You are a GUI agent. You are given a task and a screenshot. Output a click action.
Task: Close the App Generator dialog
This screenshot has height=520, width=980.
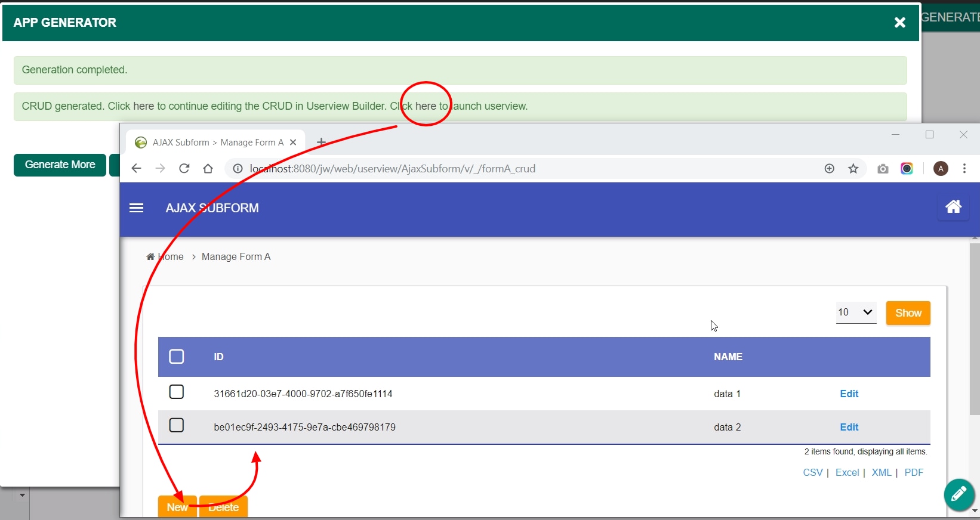click(900, 23)
